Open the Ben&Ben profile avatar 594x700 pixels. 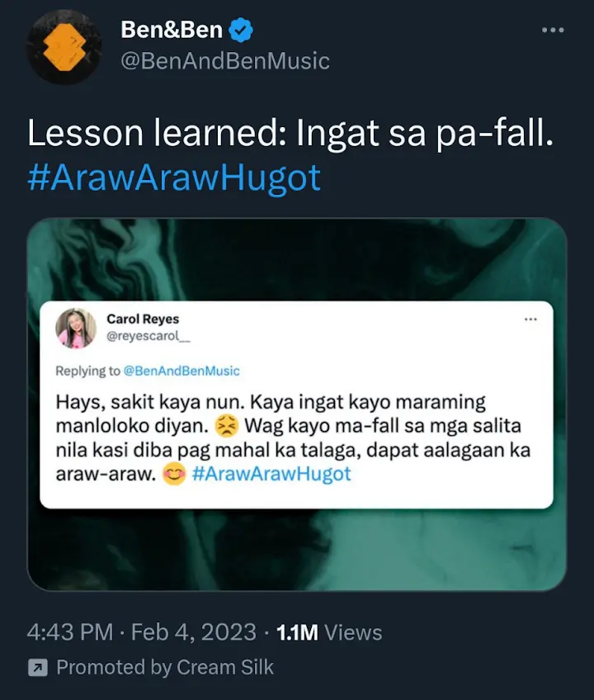coord(64,47)
